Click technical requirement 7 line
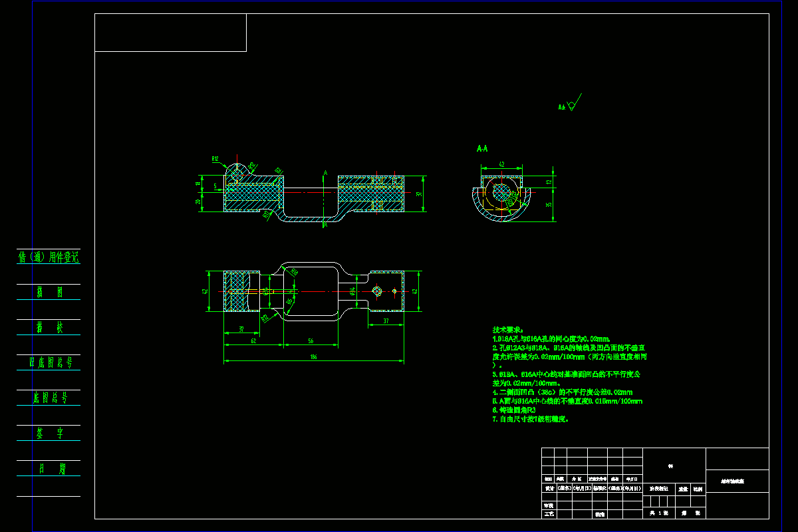Viewport: 798px width, 532px height. coord(530,420)
